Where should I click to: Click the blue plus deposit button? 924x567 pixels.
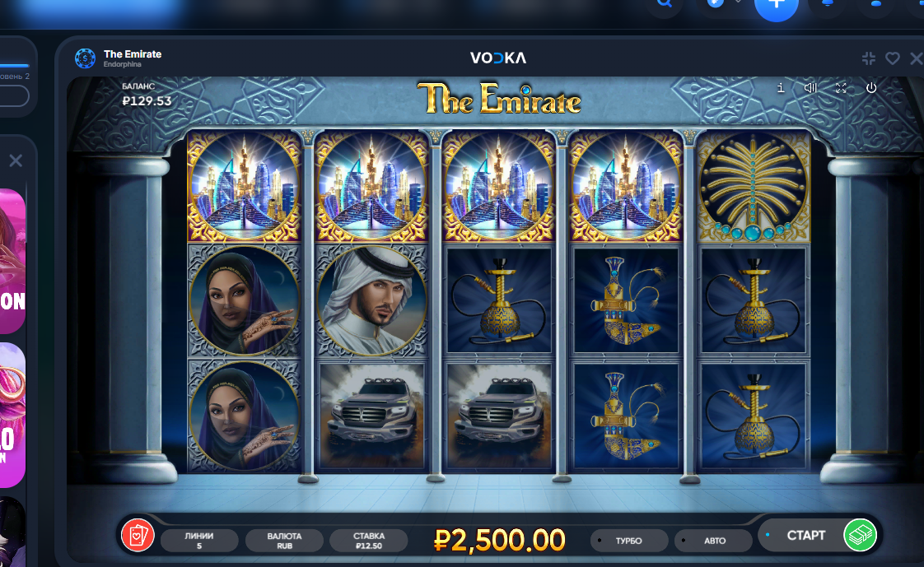click(776, 6)
